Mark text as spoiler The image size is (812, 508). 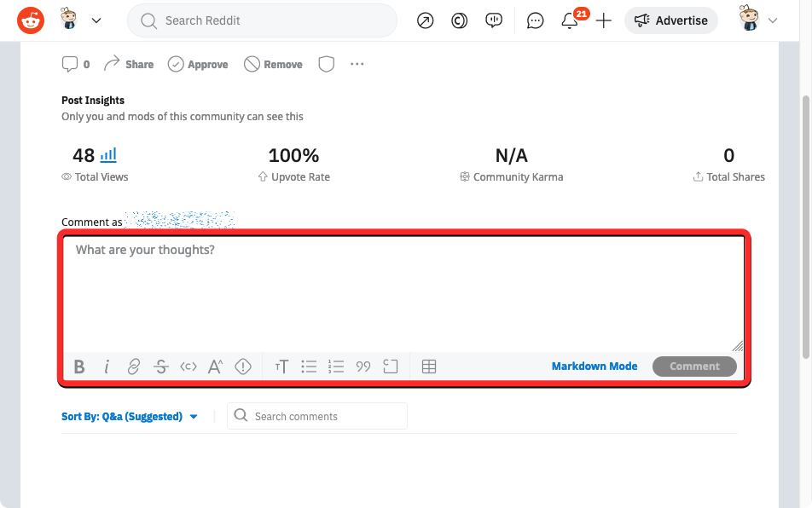243,367
